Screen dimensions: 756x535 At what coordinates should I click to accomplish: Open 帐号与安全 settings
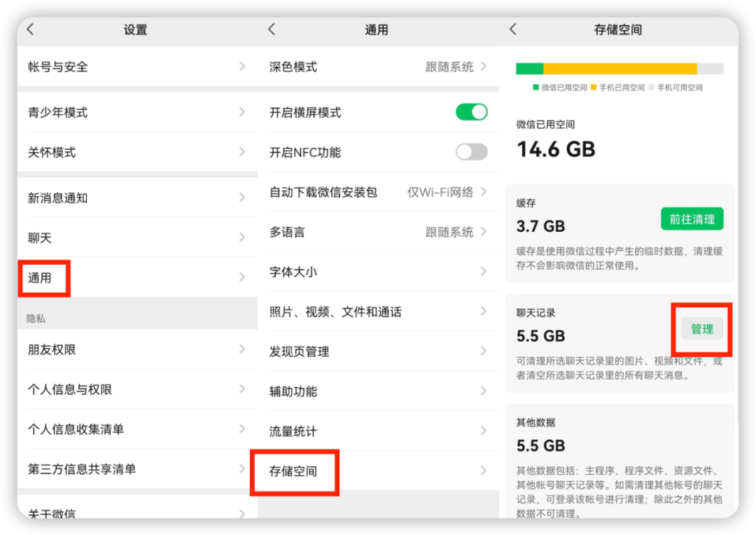tap(137, 67)
